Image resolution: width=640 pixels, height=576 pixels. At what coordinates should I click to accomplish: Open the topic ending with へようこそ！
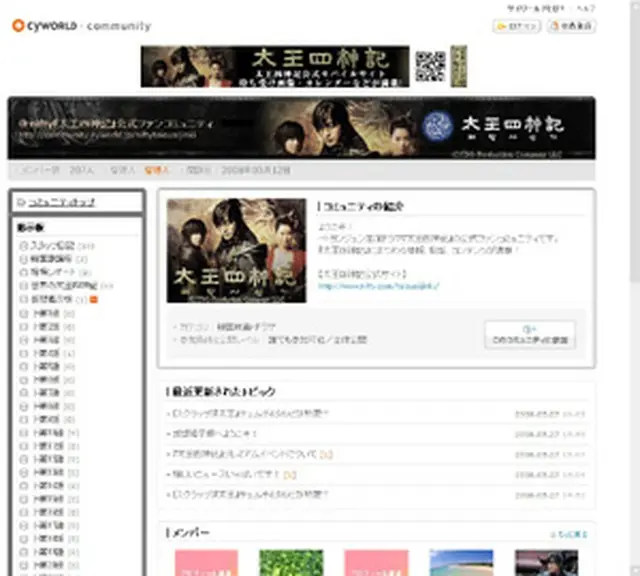click(x=215, y=434)
